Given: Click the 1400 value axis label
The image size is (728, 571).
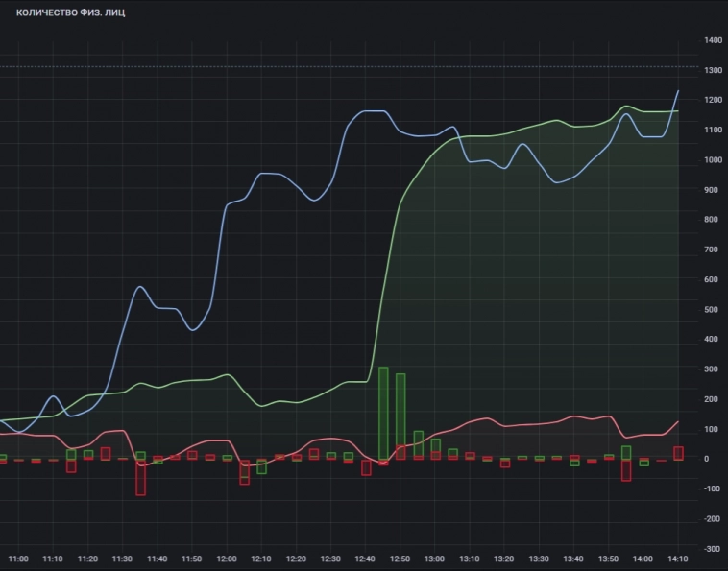Looking at the screenshot, I should click(713, 40).
